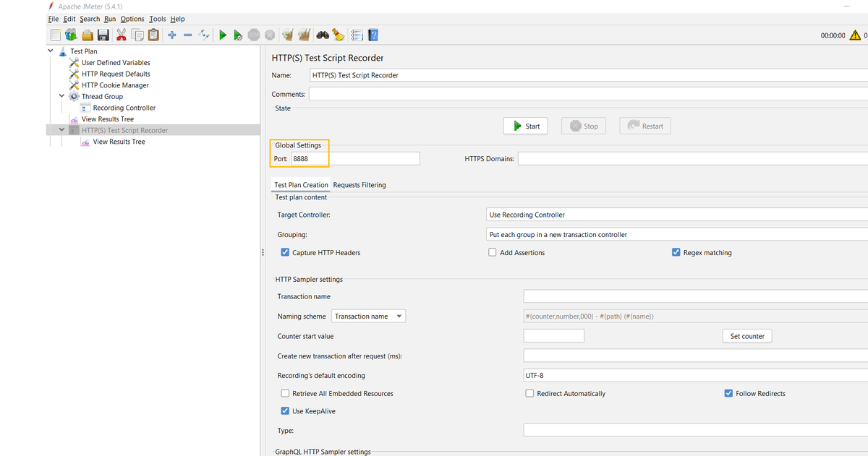The height and width of the screenshot is (456, 868).
Task: Open the Help menu
Action: (x=177, y=19)
